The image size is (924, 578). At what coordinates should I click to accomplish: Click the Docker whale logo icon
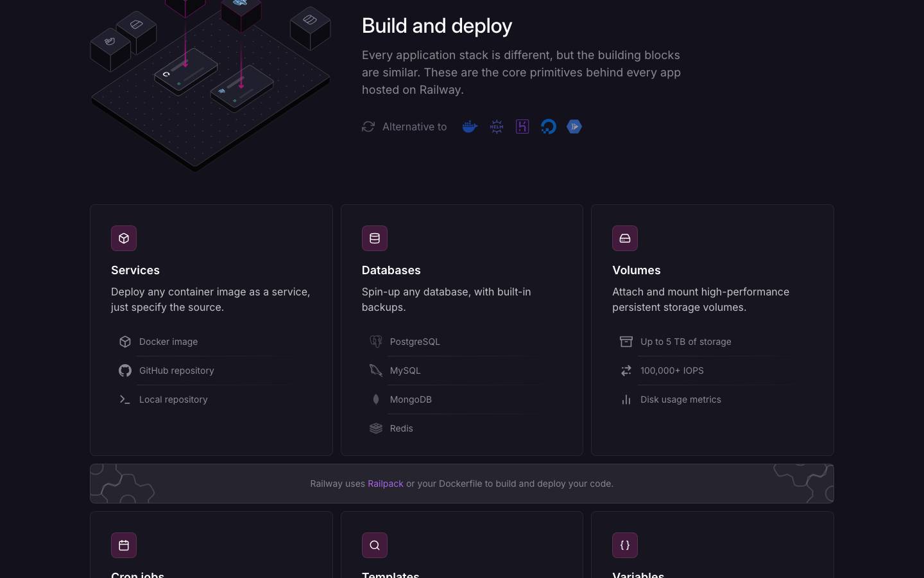pos(470,127)
